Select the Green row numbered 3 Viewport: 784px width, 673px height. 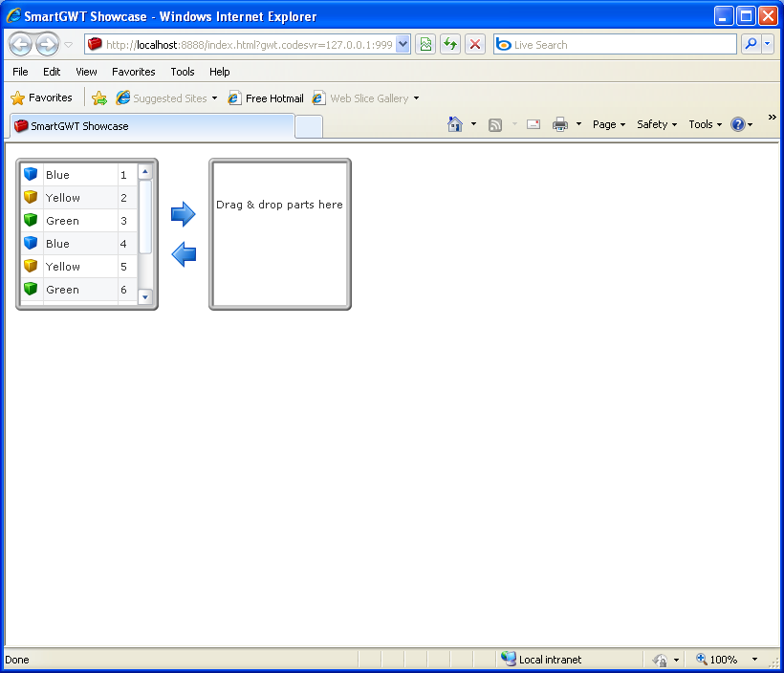pyautogui.click(x=79, y=221)
